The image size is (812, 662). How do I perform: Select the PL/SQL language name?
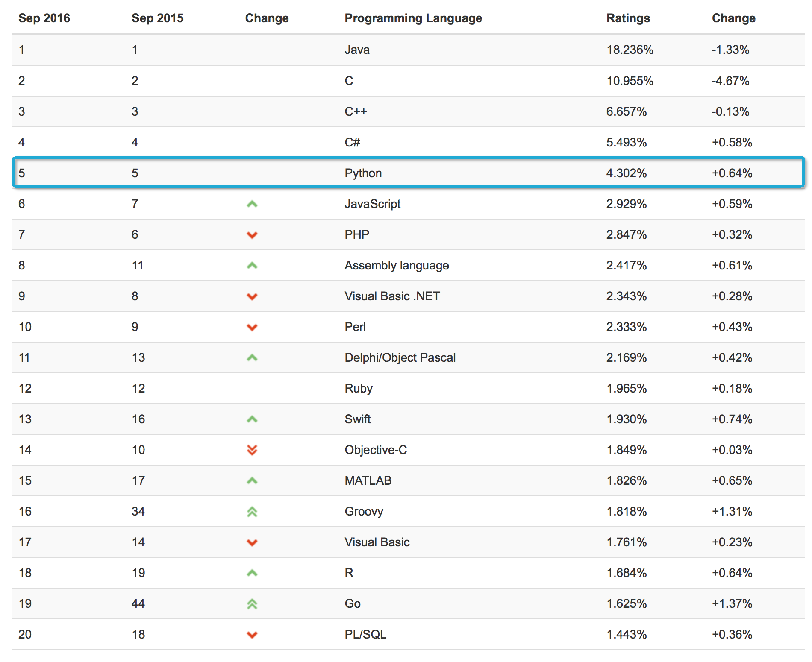[x=365, y=634]
